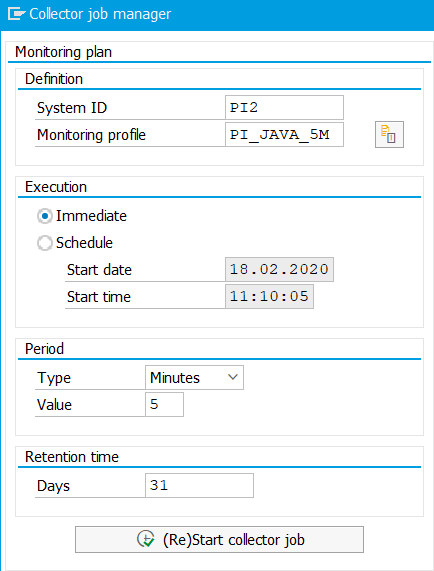This screenshot has width=434, height=571.
Task: Open the period Type dropdown
Action: coord(194,378)
